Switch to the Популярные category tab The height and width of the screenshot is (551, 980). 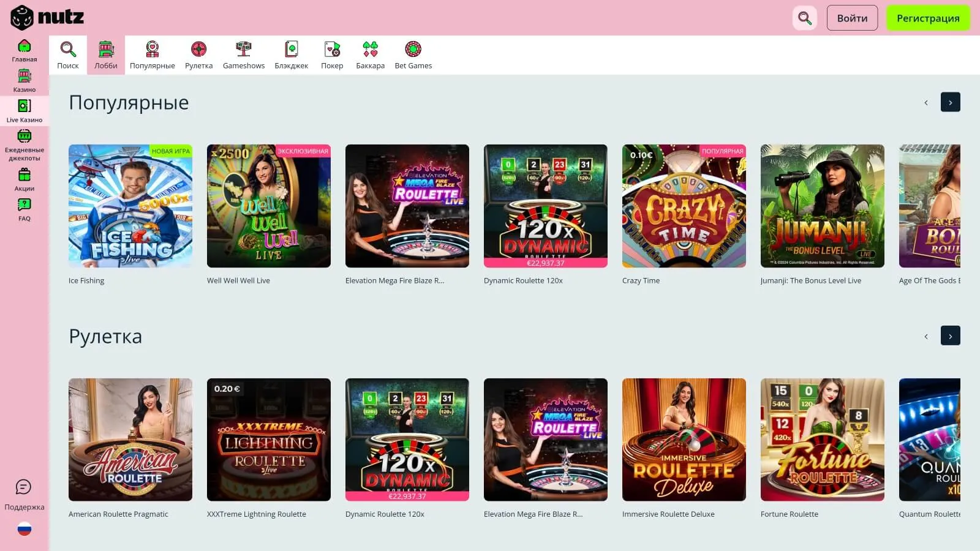tap(153, 55)
